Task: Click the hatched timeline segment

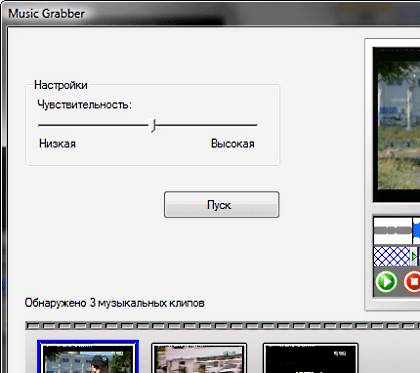Action: [392, 256]
